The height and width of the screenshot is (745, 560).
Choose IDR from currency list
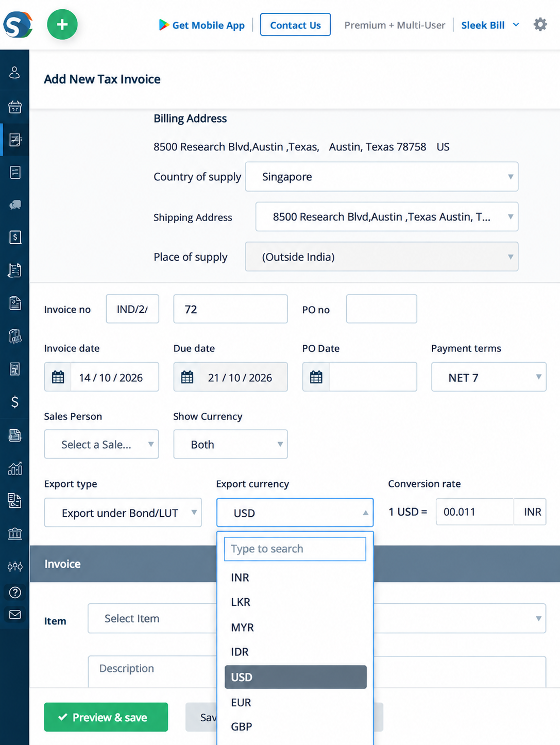click(x=295, y=652)
